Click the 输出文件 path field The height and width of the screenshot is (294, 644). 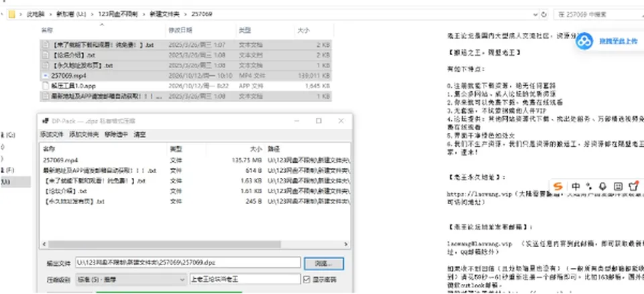click(188, 262)
